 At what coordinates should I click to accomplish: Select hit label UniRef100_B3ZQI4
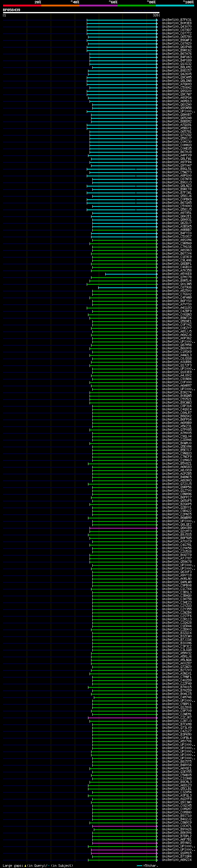point(177,633)
